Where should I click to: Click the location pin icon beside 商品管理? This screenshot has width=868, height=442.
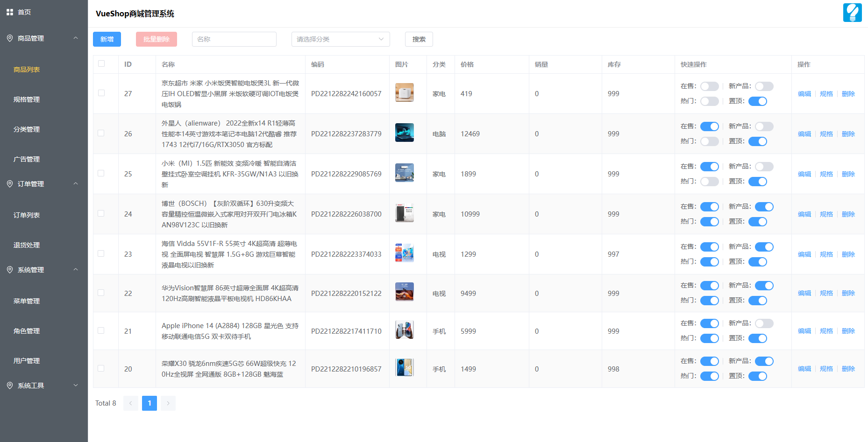pos(10,38)
